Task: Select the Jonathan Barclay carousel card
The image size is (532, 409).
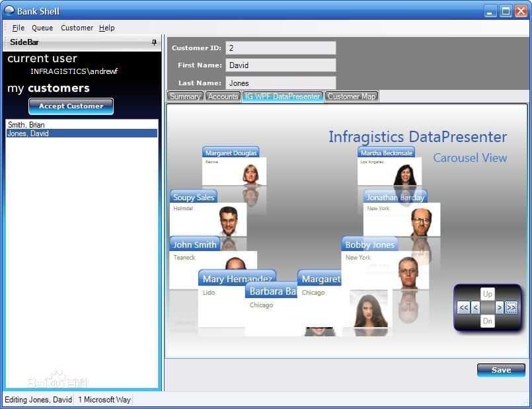Action: [x=402, y=213]
